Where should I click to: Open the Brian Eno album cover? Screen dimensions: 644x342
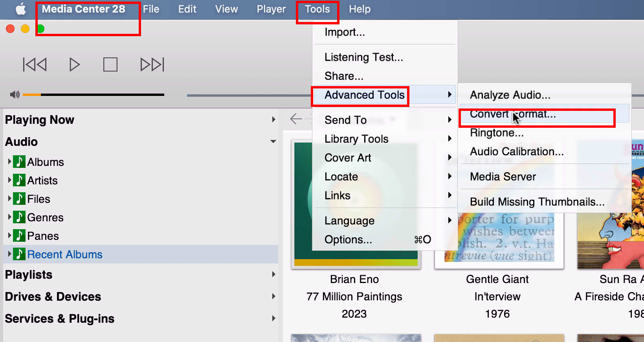pyautogui.click(x=356, y=204)
